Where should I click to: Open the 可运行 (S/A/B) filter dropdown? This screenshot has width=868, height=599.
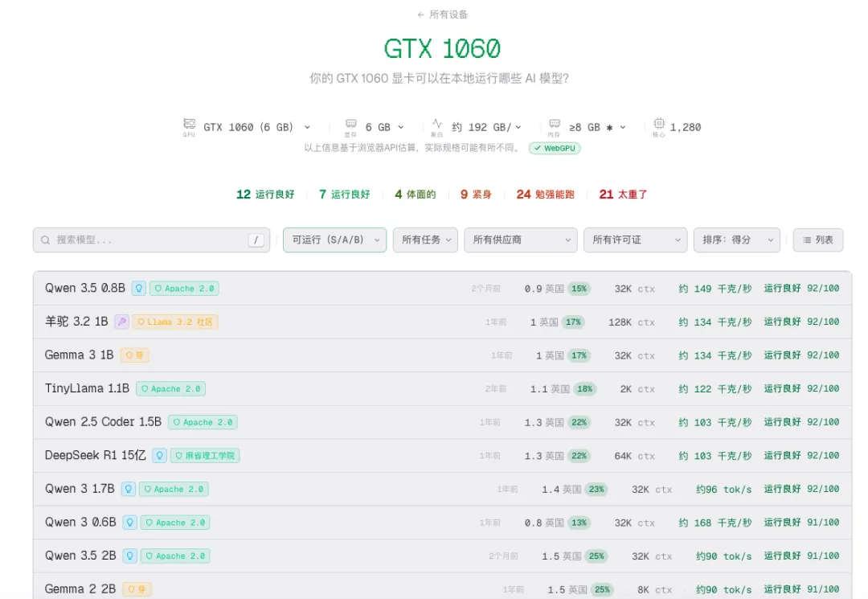[335, 240]
